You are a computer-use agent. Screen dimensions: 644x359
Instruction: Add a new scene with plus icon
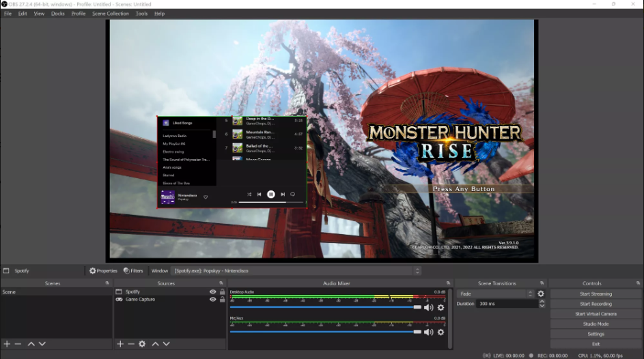coord(7,344)
